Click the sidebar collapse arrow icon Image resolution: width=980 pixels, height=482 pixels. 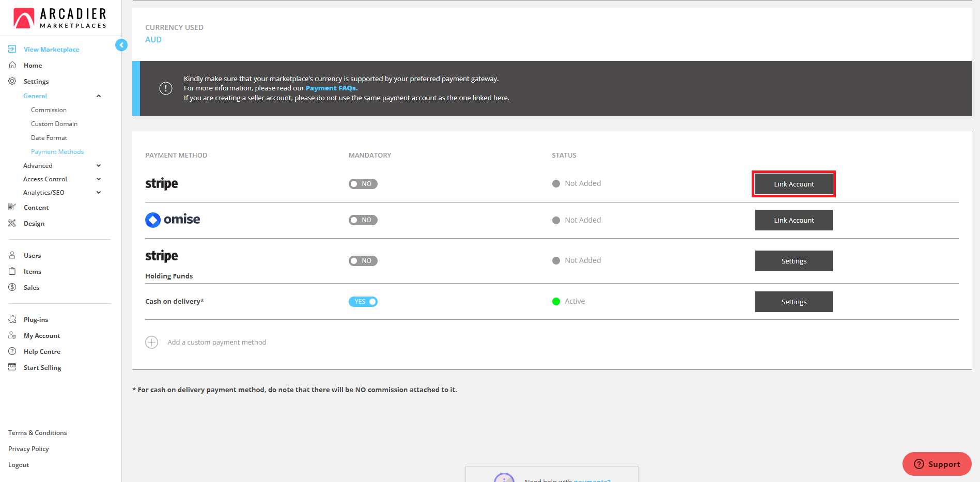[x=121, y=45]
